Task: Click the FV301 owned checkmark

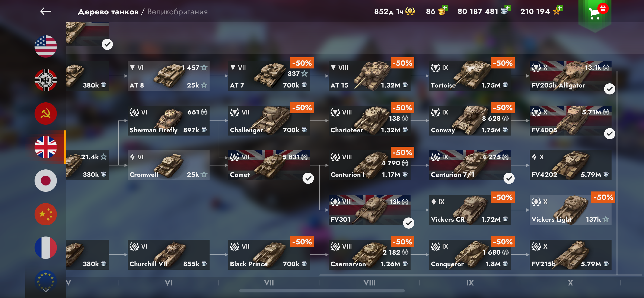Action: (x=408, y=223)
